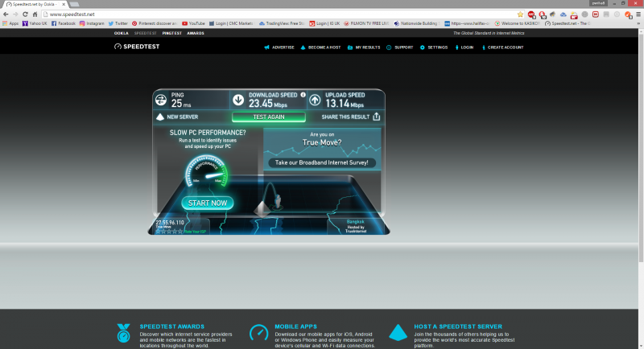Click the Mobile Apps gauge icon
Viewport: 644px width, 349px height.
258,333
